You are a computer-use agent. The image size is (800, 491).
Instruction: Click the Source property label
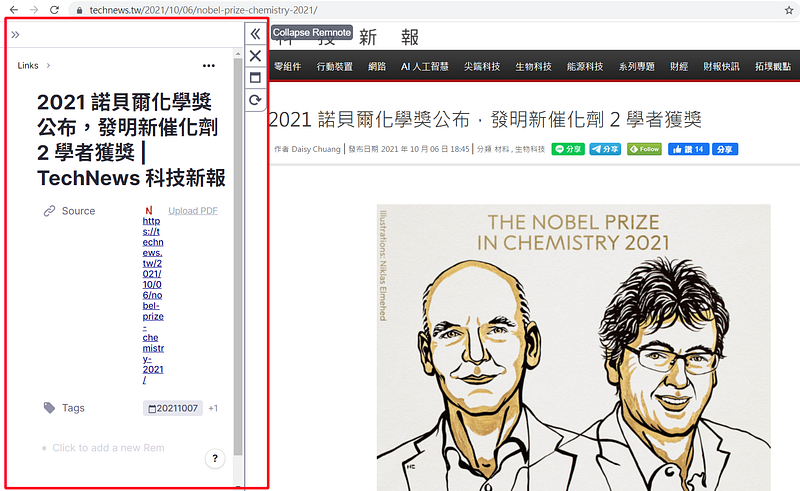click(x=78, y=211)
